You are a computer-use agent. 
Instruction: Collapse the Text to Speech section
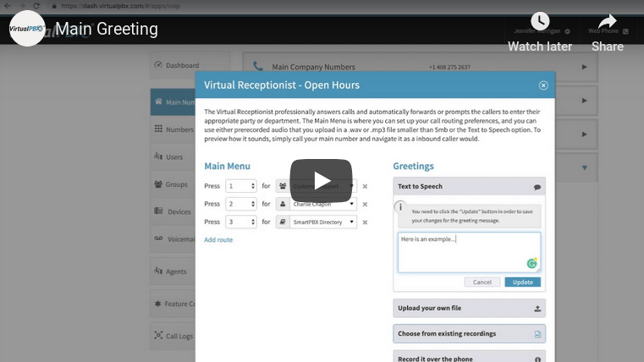(x=469, y=186)
